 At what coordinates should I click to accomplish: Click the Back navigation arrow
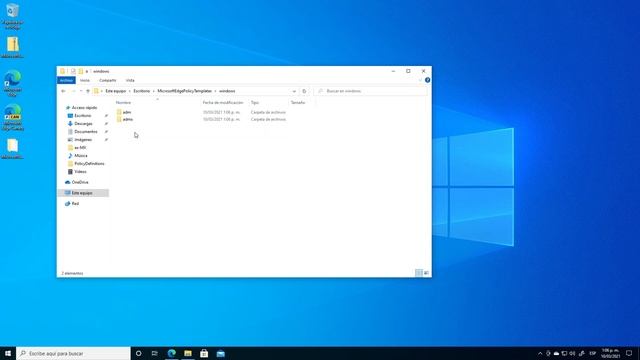(63, 91)
